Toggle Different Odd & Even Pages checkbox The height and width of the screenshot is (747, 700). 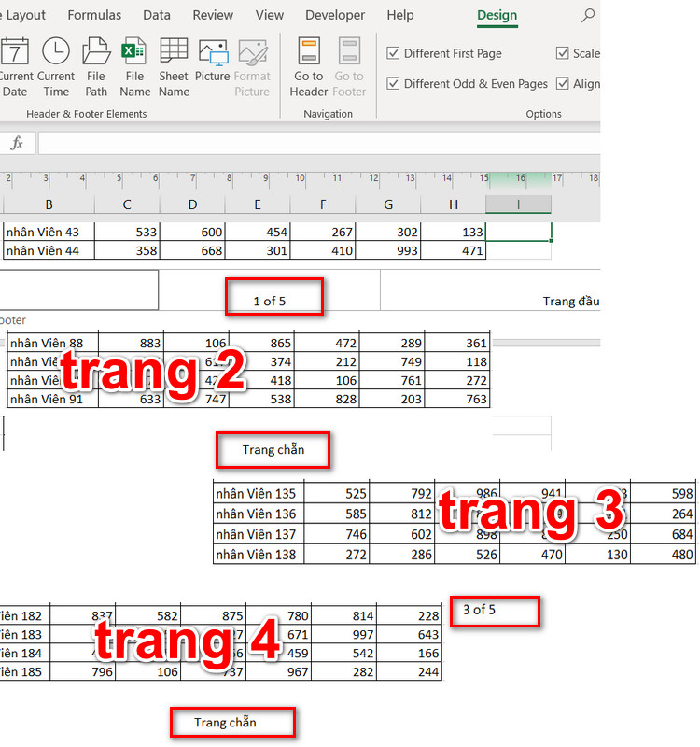tap(393, 83)
